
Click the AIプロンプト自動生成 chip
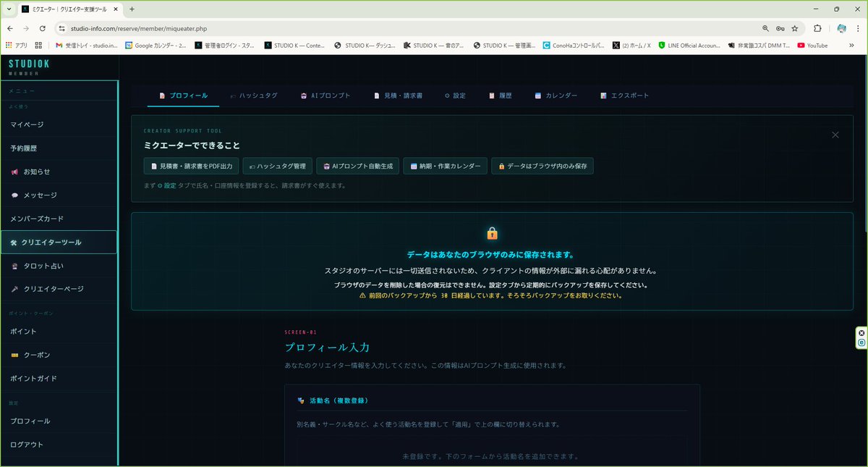point(357,166)
